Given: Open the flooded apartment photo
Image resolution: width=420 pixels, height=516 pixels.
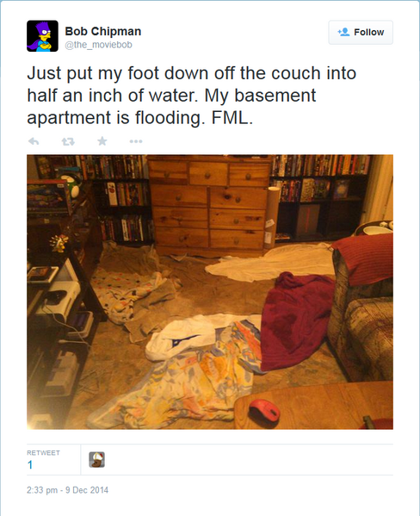Looking at the screenshot, I should [x=210, y=292].
